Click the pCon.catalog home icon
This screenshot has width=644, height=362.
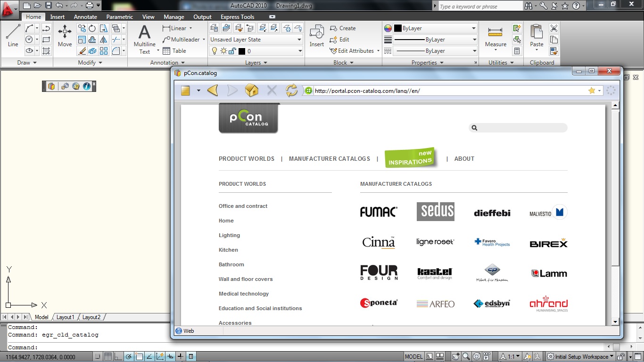pyautogui.click(x=252, y=90)
